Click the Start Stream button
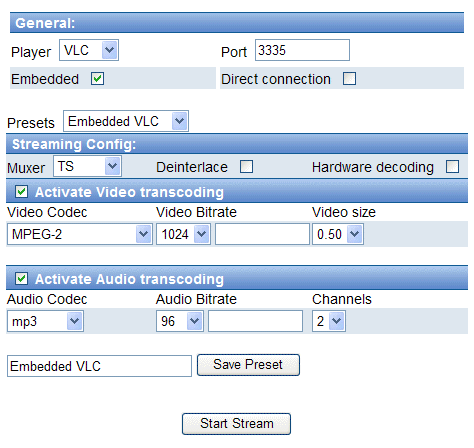Viewport: 474px width, 448px height. click(236, 424)
